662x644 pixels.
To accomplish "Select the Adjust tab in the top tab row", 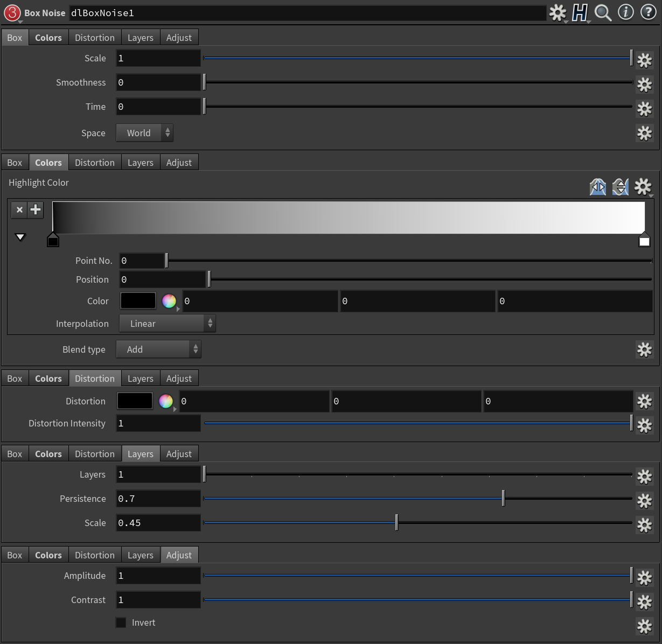I will click(x=179, y=38).
